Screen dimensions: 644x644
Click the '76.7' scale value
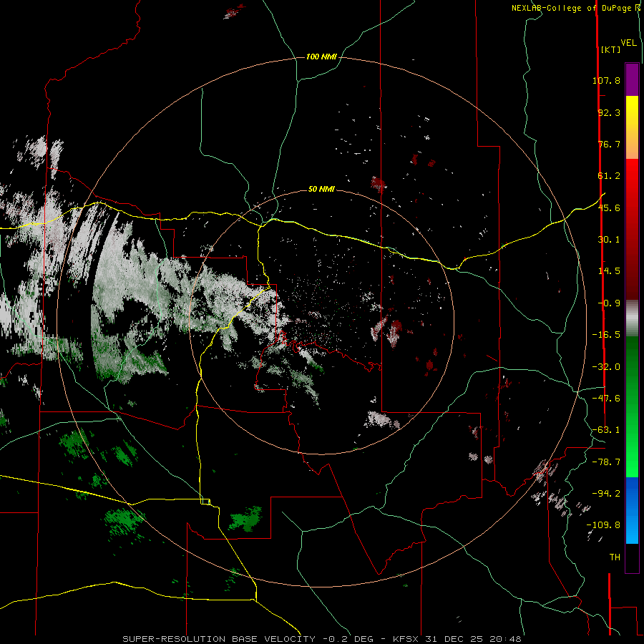point(609,144)
